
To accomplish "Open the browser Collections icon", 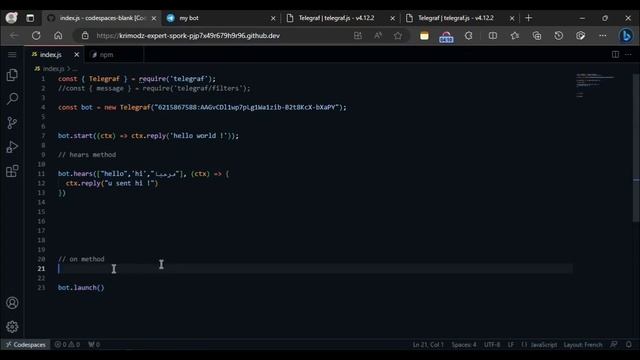I will pyautogui.click(x=537, y=36).
